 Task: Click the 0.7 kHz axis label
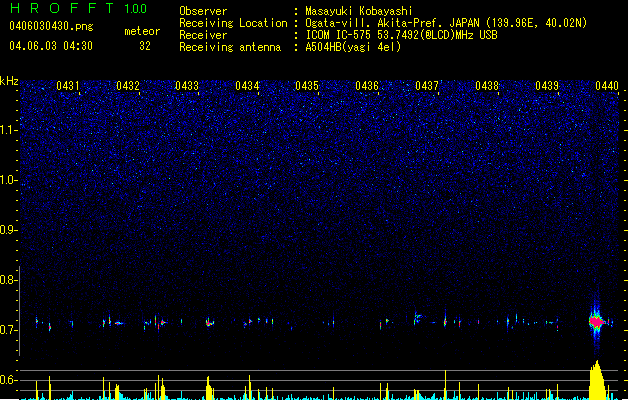[8, 330]
